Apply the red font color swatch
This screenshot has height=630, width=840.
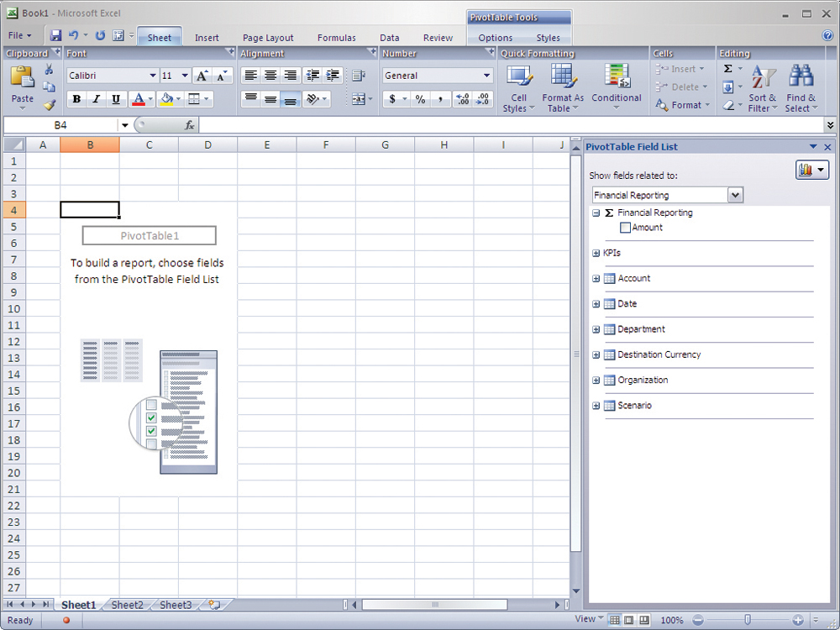(x=139, y=99)
